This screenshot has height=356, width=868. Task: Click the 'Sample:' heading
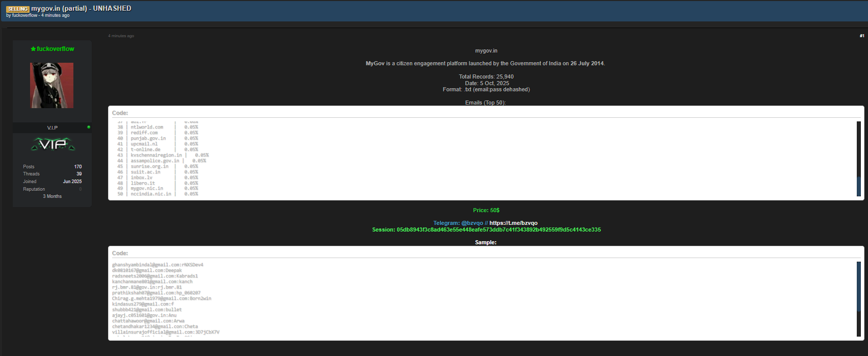click(x=486, y=242)
